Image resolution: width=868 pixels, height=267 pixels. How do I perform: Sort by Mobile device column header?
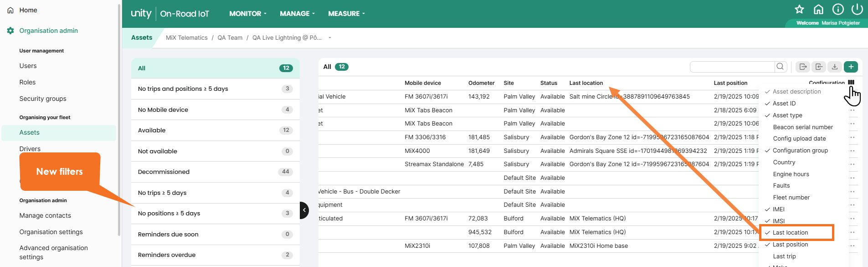[x=422, y=83]
